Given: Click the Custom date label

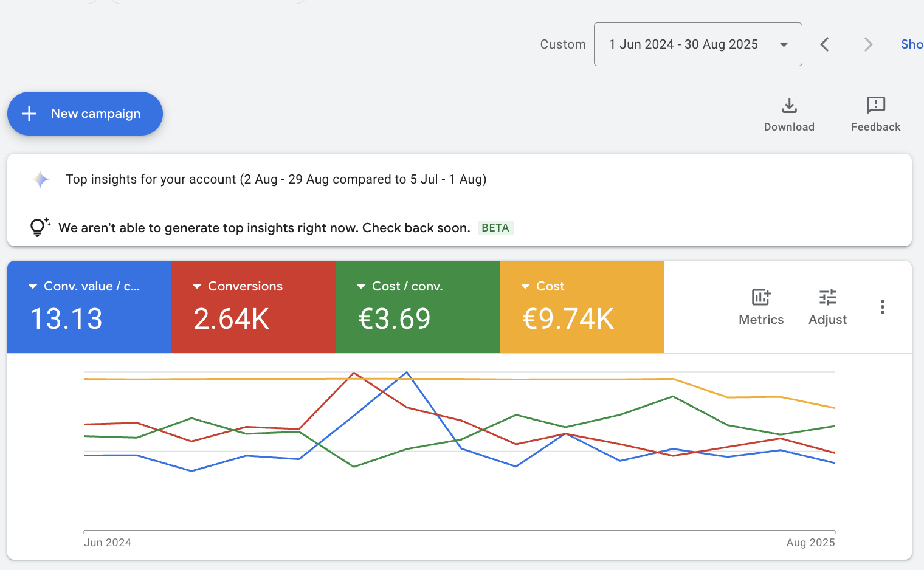Looking at the screenshot, I should coord(563,44).
